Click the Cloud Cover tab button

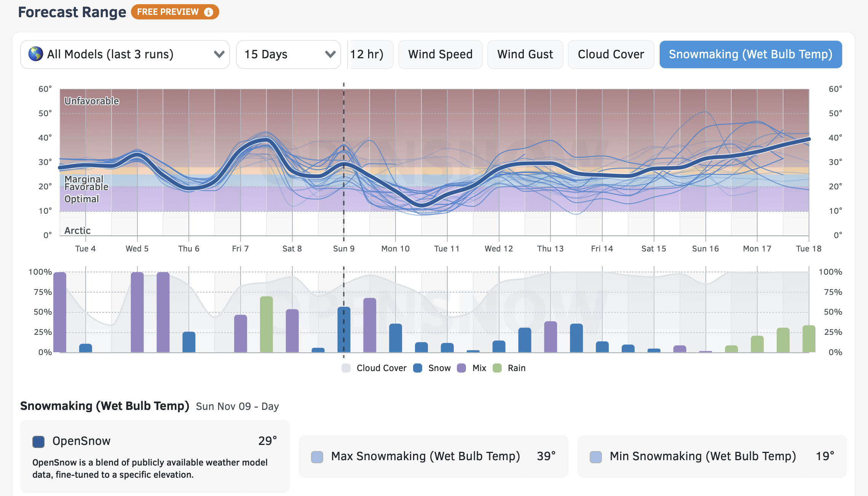(x=611, y=54)
